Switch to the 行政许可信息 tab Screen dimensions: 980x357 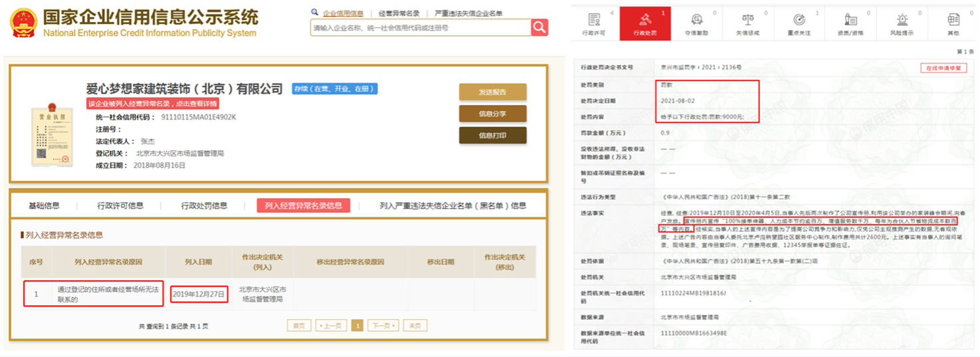120,205
